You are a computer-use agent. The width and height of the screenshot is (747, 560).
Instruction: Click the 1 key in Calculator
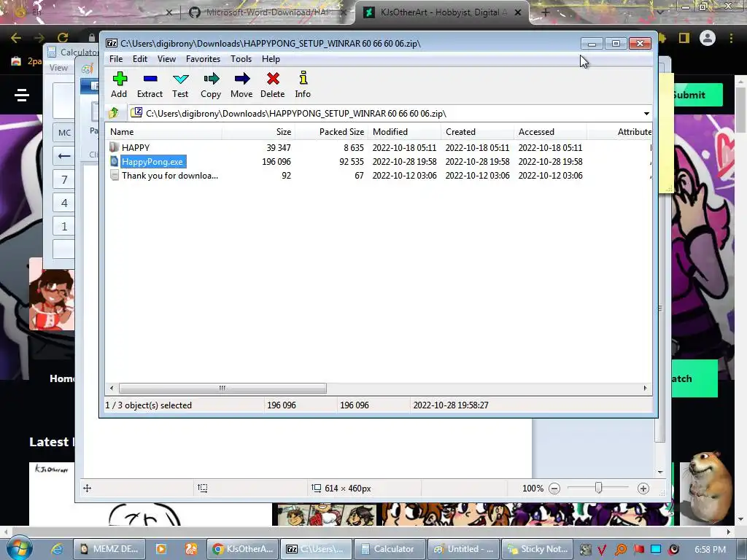point(64,226)
